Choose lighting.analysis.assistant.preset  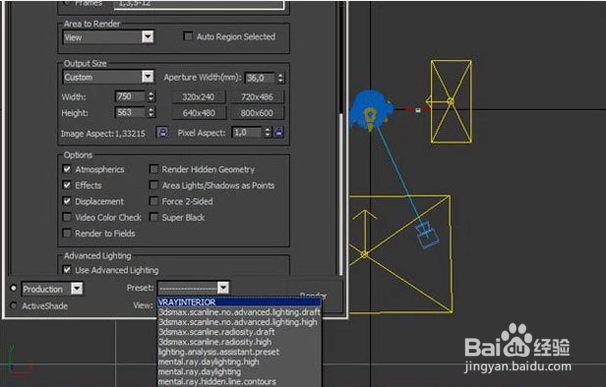point(239,352)
